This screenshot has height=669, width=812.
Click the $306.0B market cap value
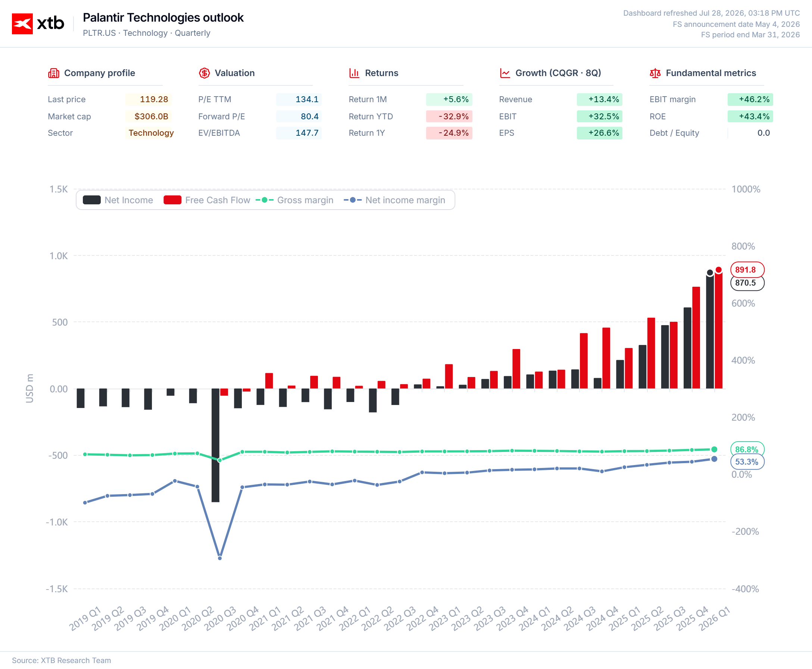pyautogui.click(x=151, y=116)
